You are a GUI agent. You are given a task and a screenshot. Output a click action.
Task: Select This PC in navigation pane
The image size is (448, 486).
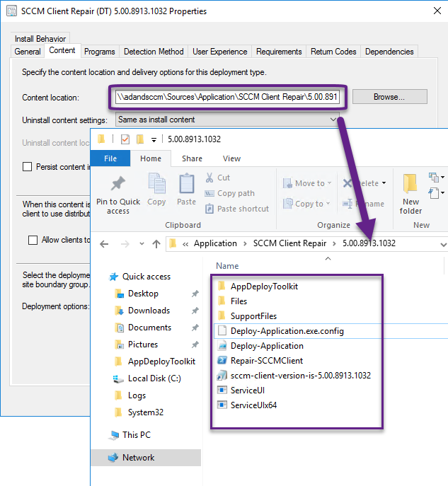130,435
